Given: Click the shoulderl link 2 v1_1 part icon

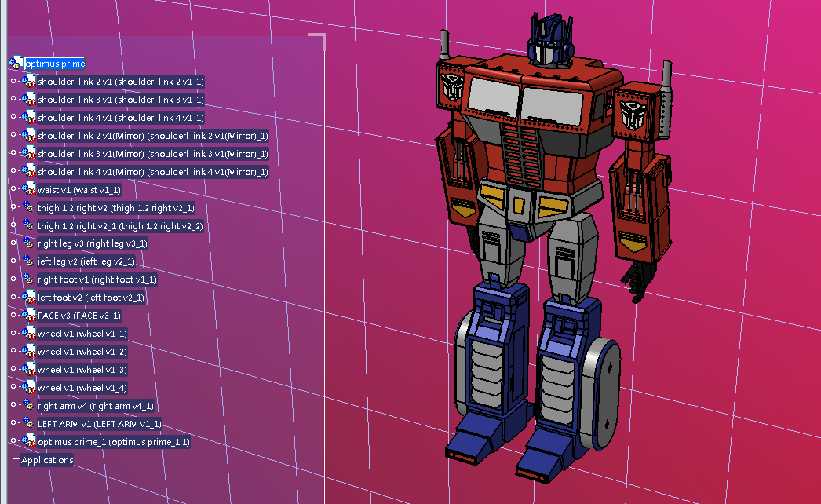Looking at the screenshot, I should [29, 81].
